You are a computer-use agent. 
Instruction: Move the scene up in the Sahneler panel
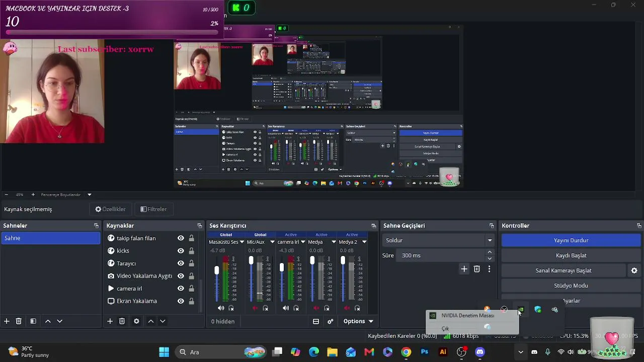pyautogui.click(x=48, y=321)
